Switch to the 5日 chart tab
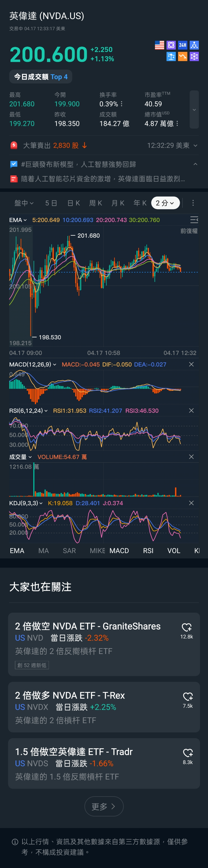Image resolution: width=208 pixels, height=868 pixels. point(51,203)
